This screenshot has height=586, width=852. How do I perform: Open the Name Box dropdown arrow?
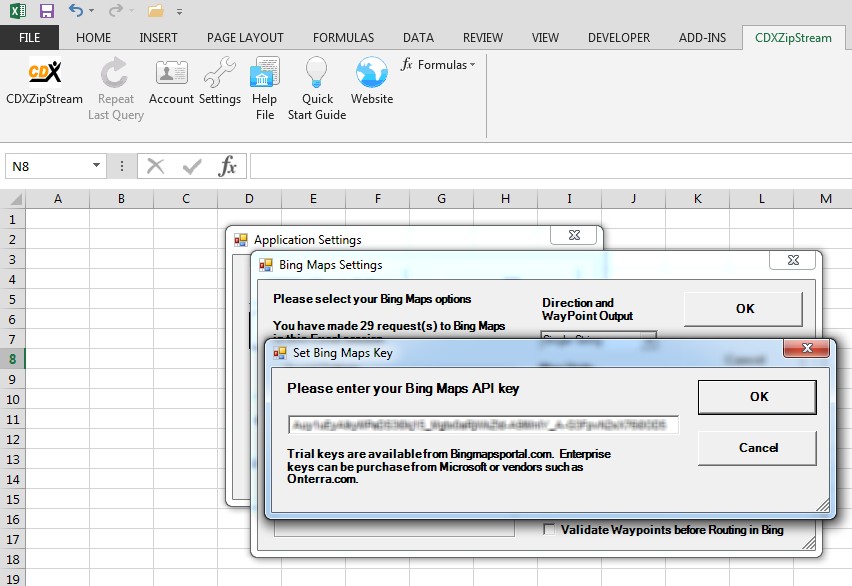click(96, 165)
